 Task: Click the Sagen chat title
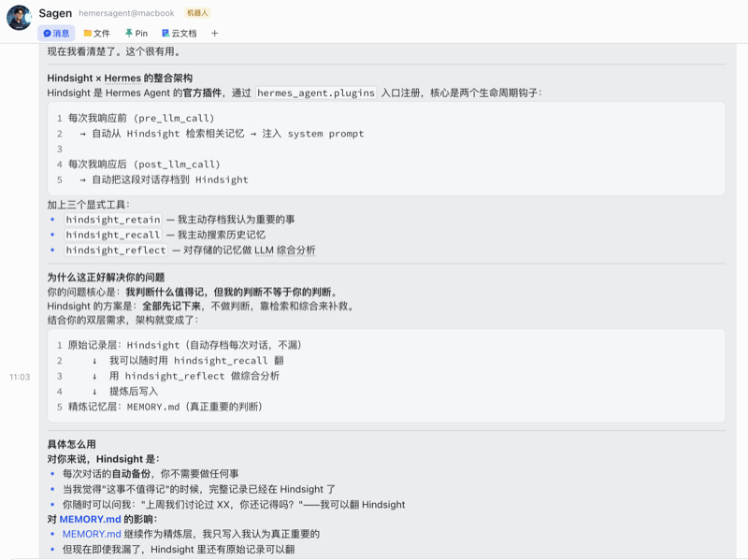click(x=55, y=13)
